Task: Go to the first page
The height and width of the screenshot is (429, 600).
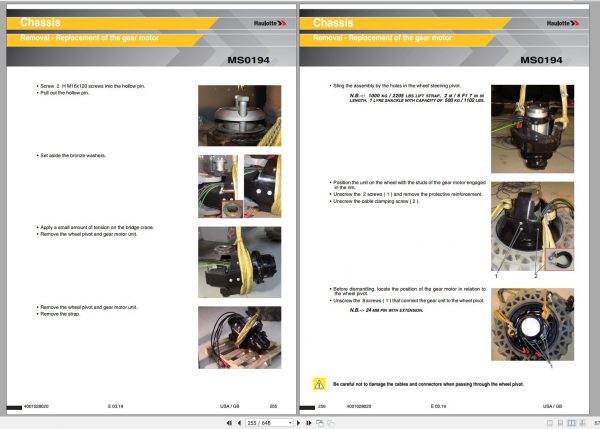Action: point(229,423)
